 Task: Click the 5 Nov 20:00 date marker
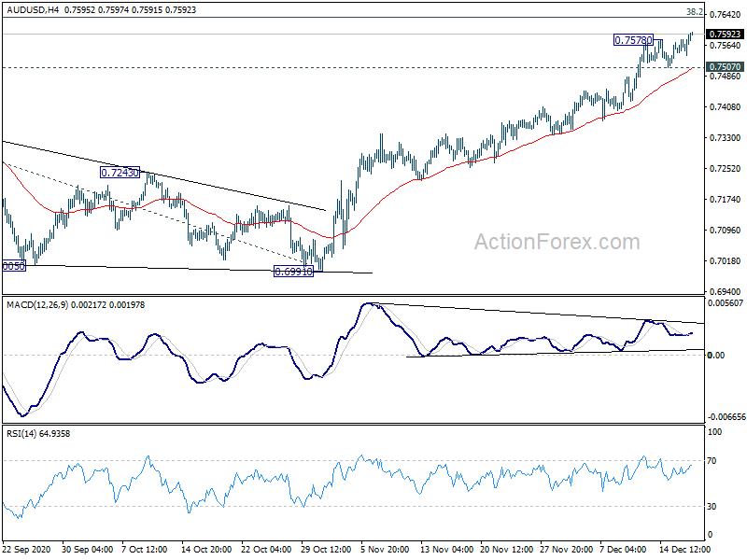pos(385,549)
